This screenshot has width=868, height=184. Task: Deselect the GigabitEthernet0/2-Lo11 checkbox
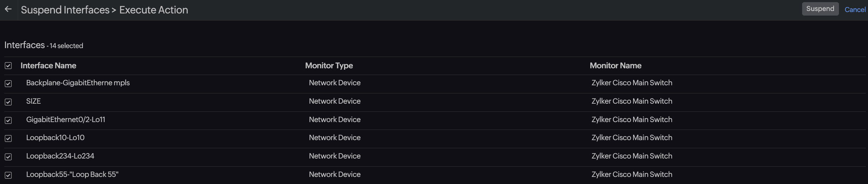(x=8, y=121)
